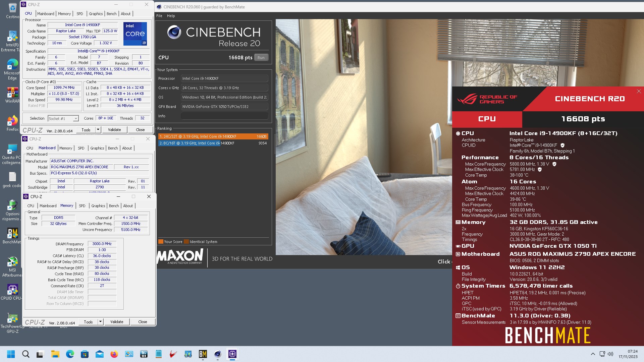
Task: Open the Help menu in Cinebench
Action: click(171, 16)
